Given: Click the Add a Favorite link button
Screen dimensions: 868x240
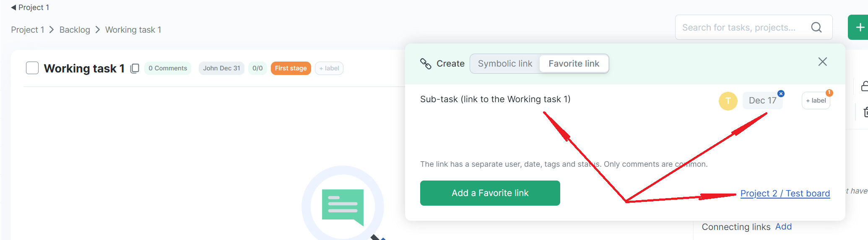Looking at the screenshot, I should click(x=490, y=193).
